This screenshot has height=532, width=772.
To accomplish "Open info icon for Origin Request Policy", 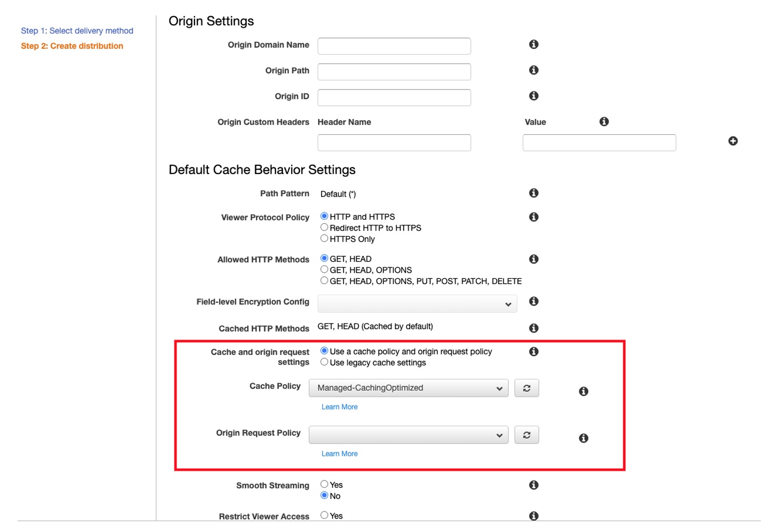I will point(584,438).
